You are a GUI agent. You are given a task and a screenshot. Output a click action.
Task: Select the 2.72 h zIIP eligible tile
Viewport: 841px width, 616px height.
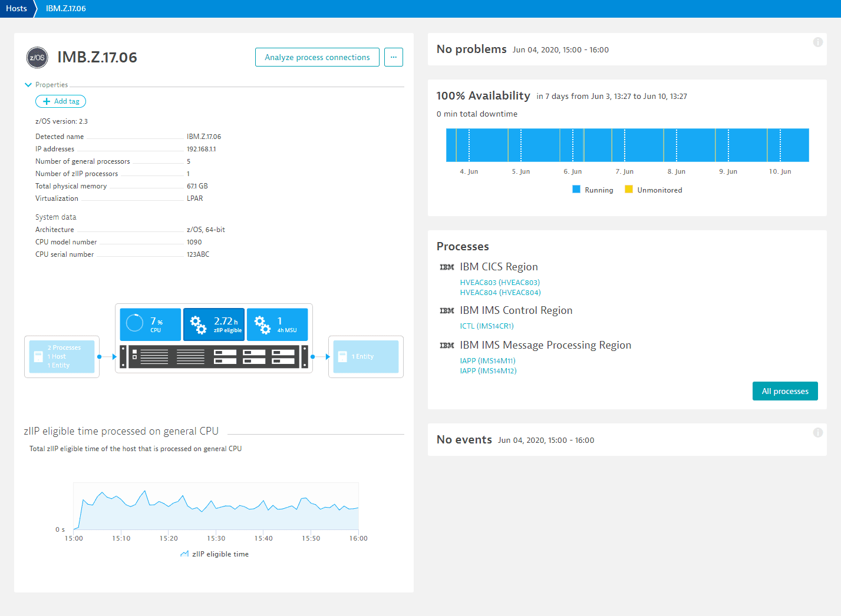[x=214, y=324]
